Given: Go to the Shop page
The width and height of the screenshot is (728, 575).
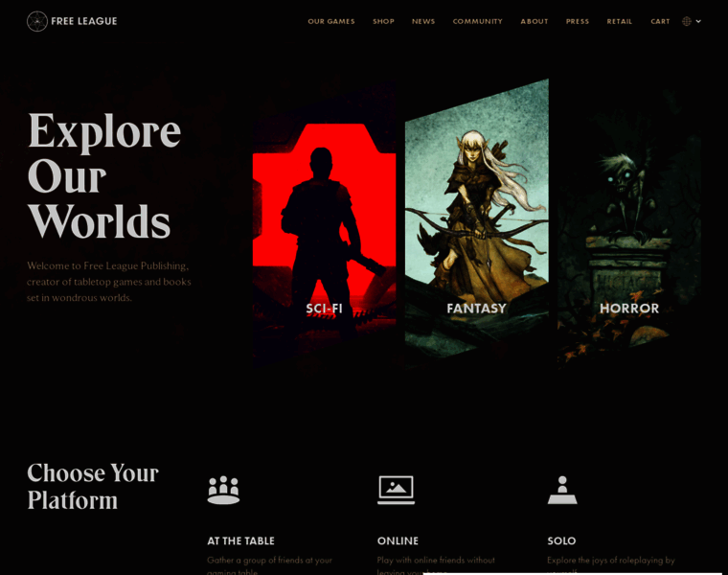Looking at the screenshot, I should pos(383,21).
